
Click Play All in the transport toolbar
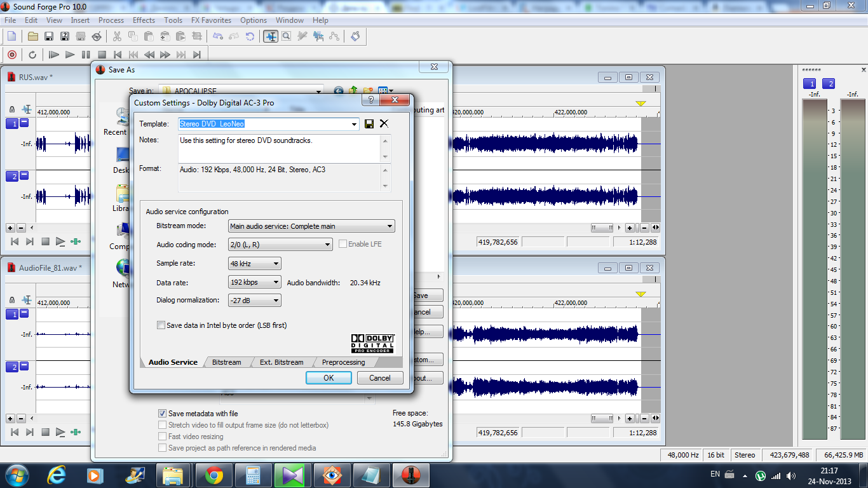pyautogui.click(x=54, y=55)
